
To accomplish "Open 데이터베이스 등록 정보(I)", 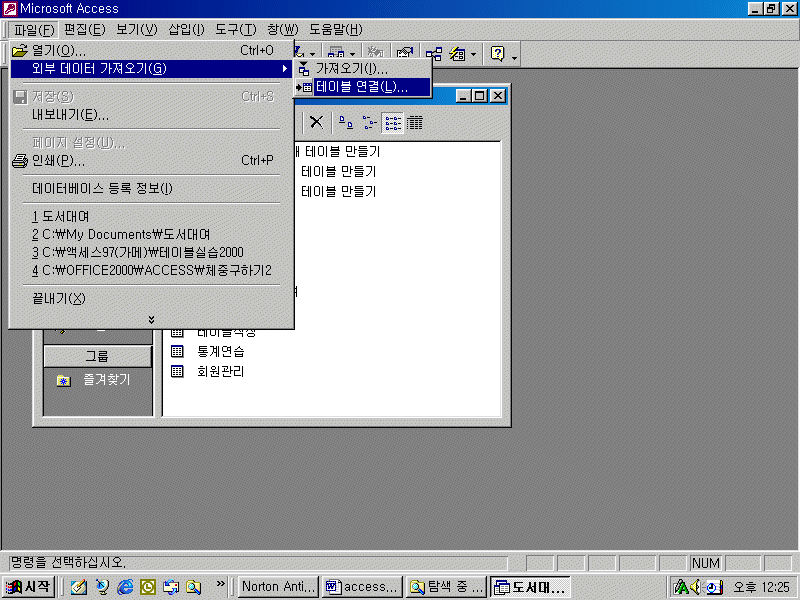I will click(152, 189).
